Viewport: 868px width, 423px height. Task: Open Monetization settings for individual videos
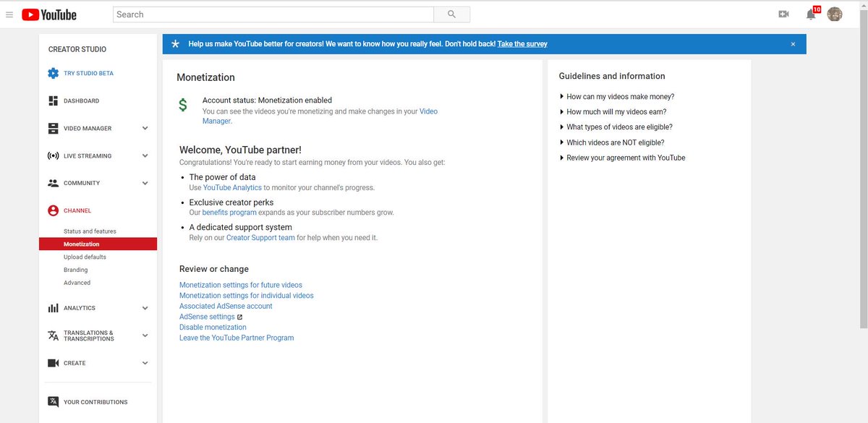(247, 296)
